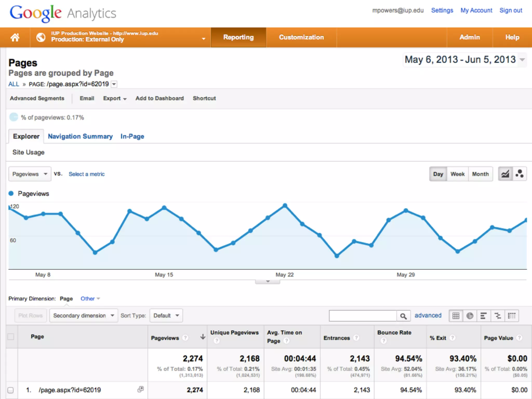Toggle the select-all header checkbox
The width and height of the screenshot is (532, 399).
coord(11,337)
